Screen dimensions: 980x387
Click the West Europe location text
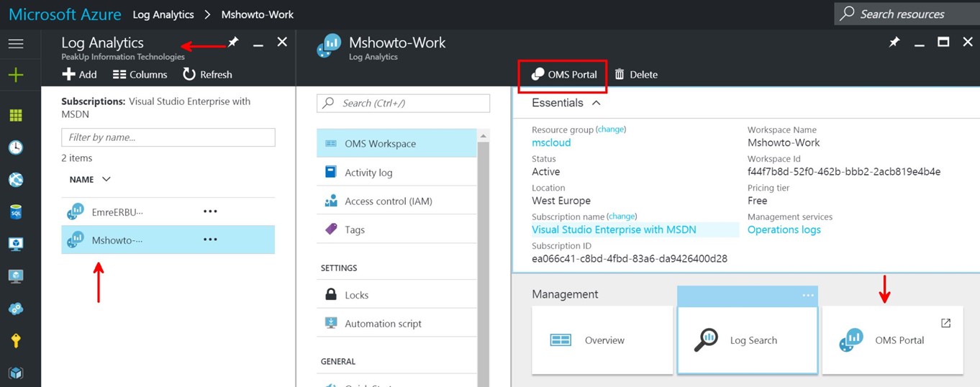coord(561,201)
